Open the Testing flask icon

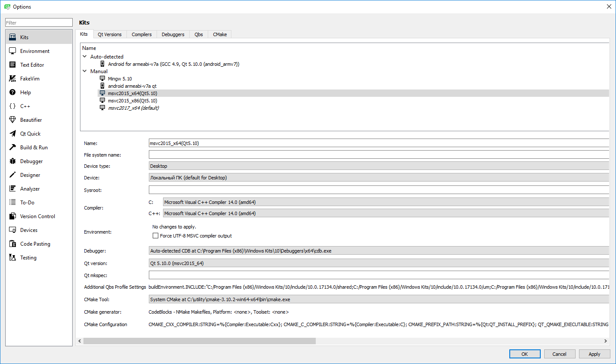click(x=12, y=258)
